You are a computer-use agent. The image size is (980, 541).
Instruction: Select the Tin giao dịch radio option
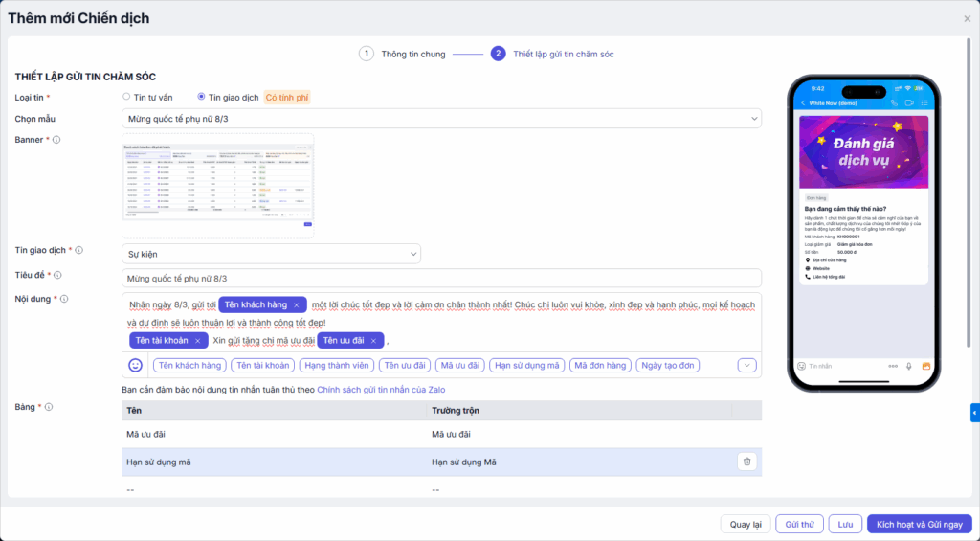pyautogui.click(x=201, y=97)
